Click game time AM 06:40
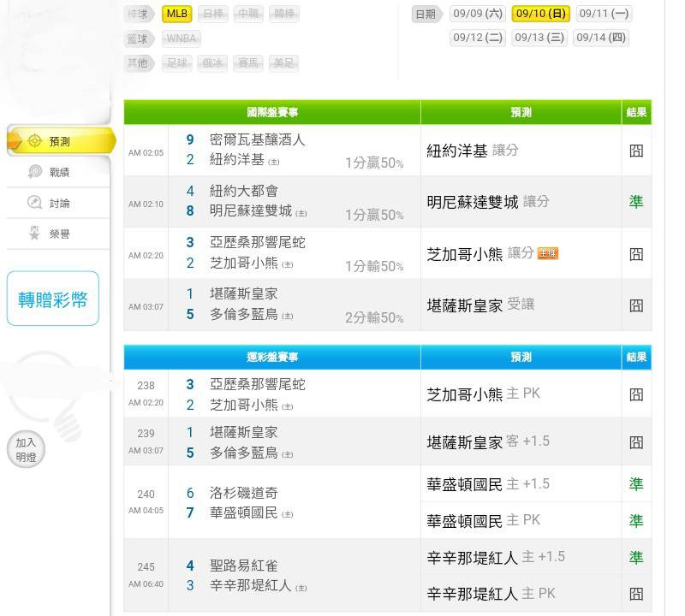Screen dimensions: 685x616 point(146,583)
